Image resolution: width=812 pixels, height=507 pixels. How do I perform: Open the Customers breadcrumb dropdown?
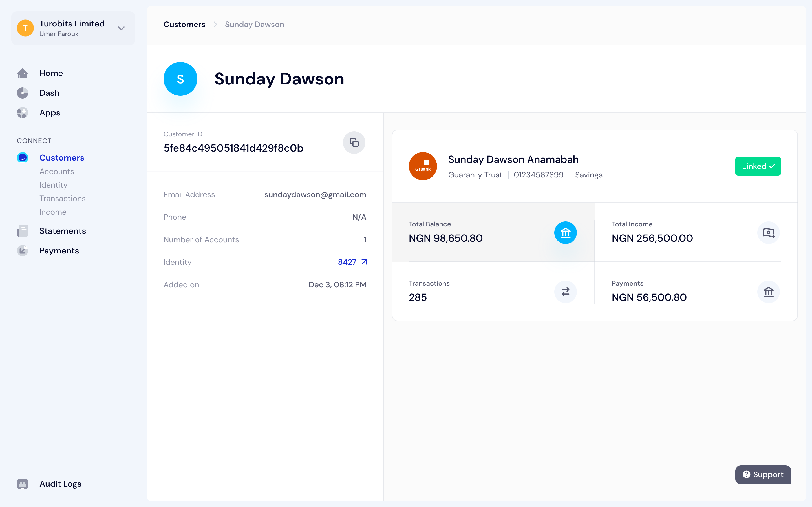pos(184,24)
